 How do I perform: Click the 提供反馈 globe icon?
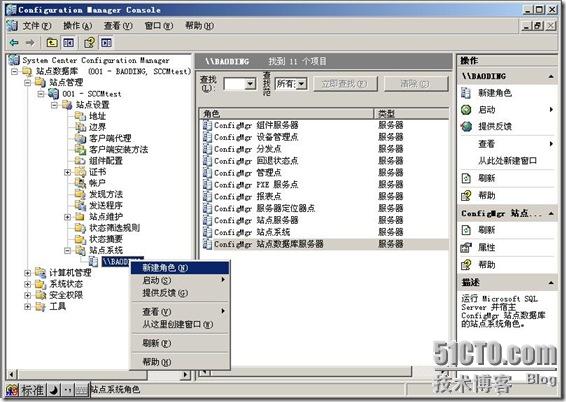pyautogui.click(x=466, y=126)
